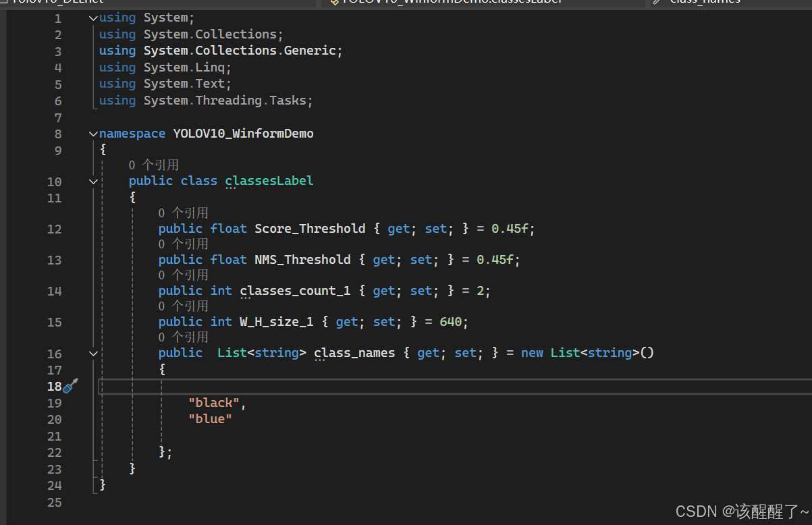Collapse the YOLOV10_WinformDemo namespace block

pos(93,134)
